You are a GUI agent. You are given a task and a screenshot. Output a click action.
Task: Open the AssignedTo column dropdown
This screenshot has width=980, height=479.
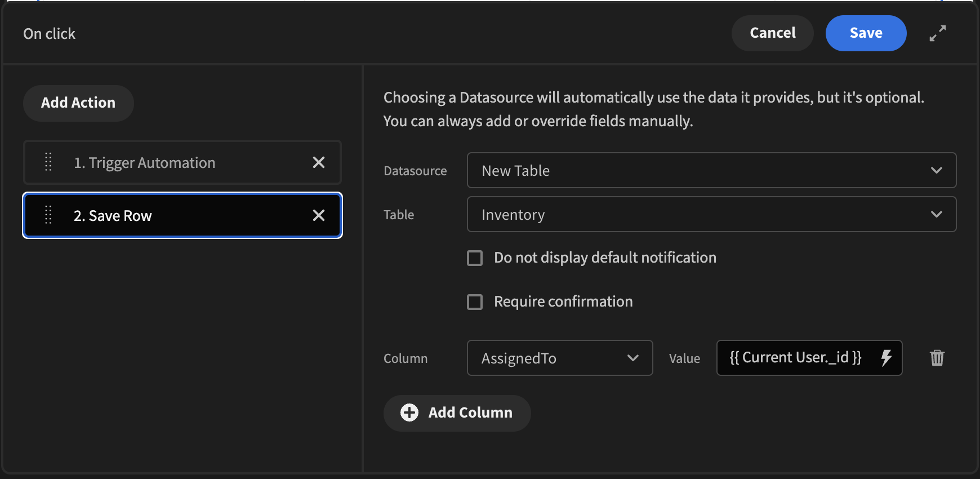[559, 358]
